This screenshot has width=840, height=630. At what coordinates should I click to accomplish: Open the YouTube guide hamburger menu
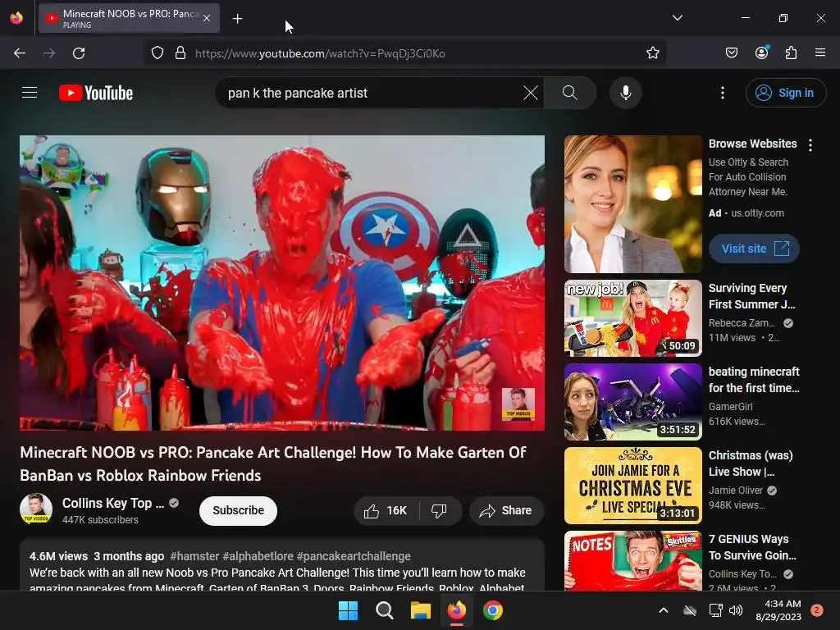(30, 93)
